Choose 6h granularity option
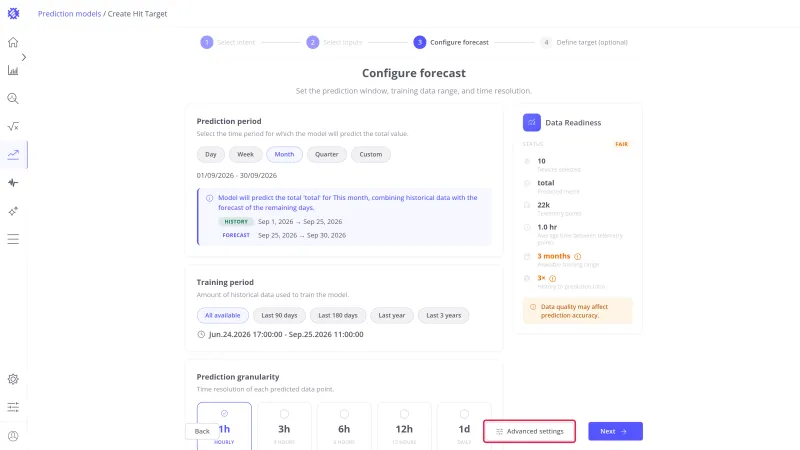800x450 pixels. pyautogui.click(x=344, y=426)
